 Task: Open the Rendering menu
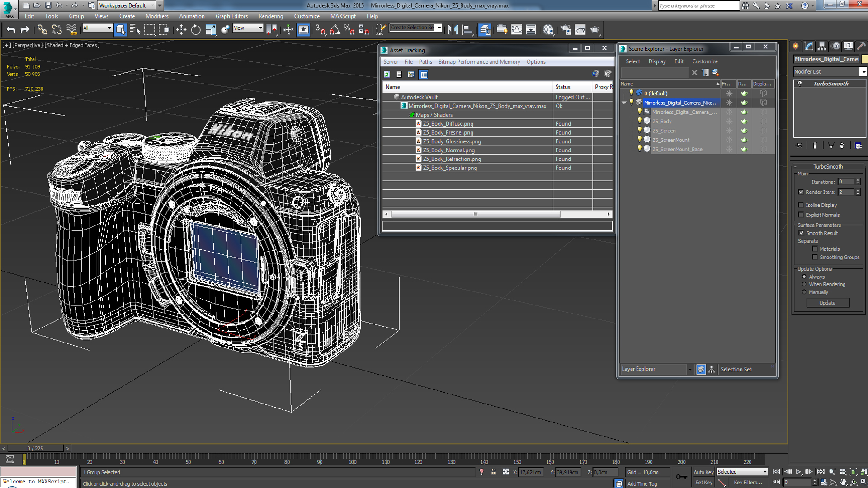pyautogui.click(x=270, y=16)
